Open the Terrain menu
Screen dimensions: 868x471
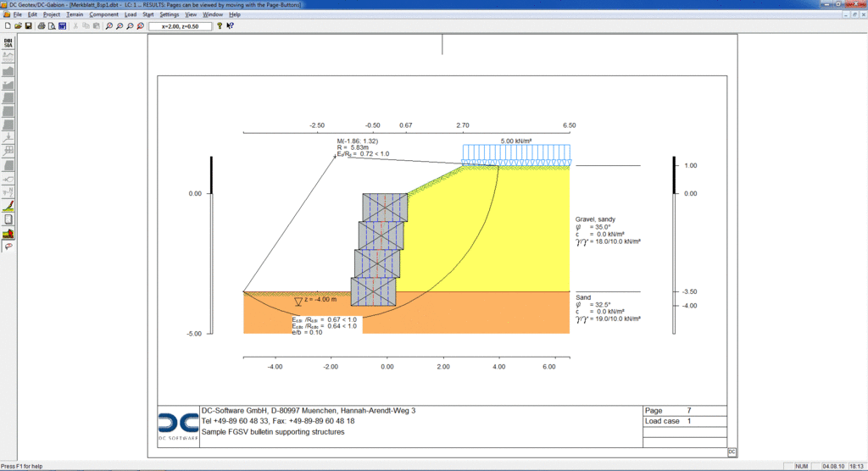(75, 14)
